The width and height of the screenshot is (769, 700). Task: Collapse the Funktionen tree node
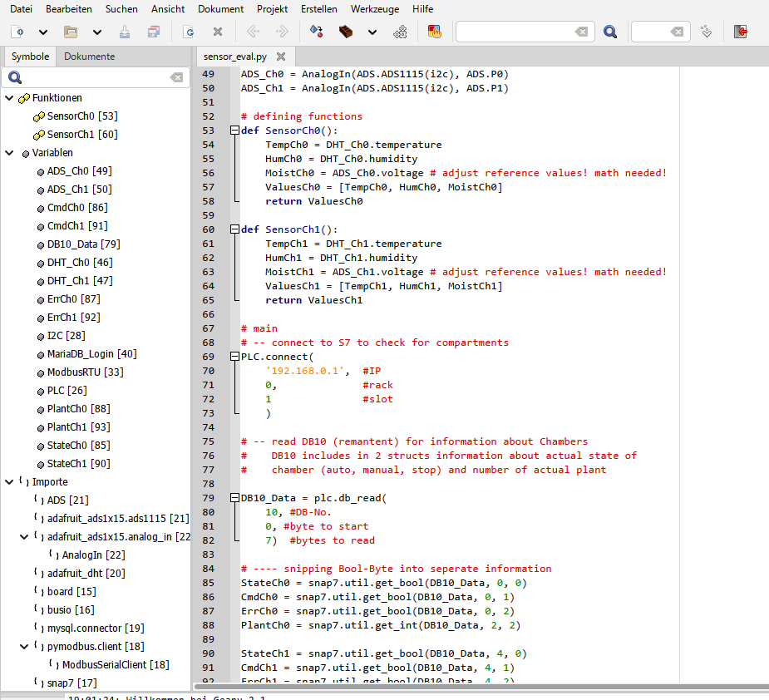[9, 98]
